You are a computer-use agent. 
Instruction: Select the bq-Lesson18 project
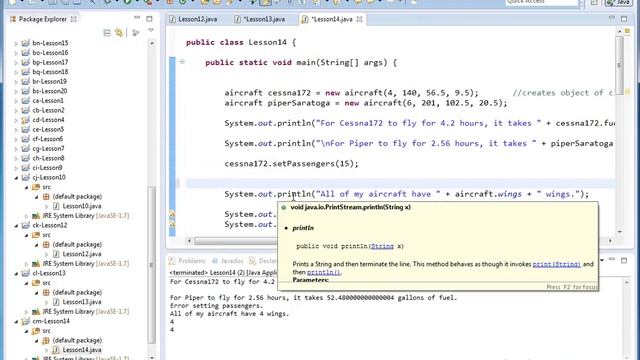50,72
